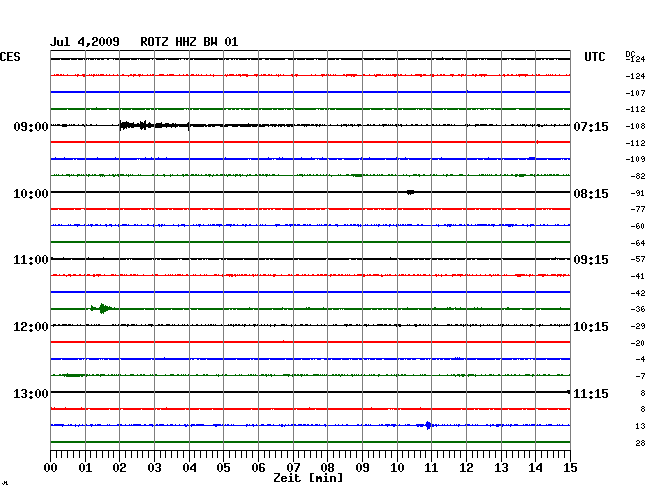Select the DC offset value -60
This screenshot has width=650, height=494.
(638, 226)
